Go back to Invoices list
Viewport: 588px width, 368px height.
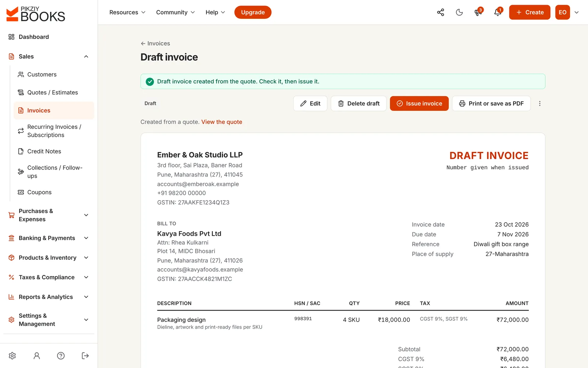155,43
